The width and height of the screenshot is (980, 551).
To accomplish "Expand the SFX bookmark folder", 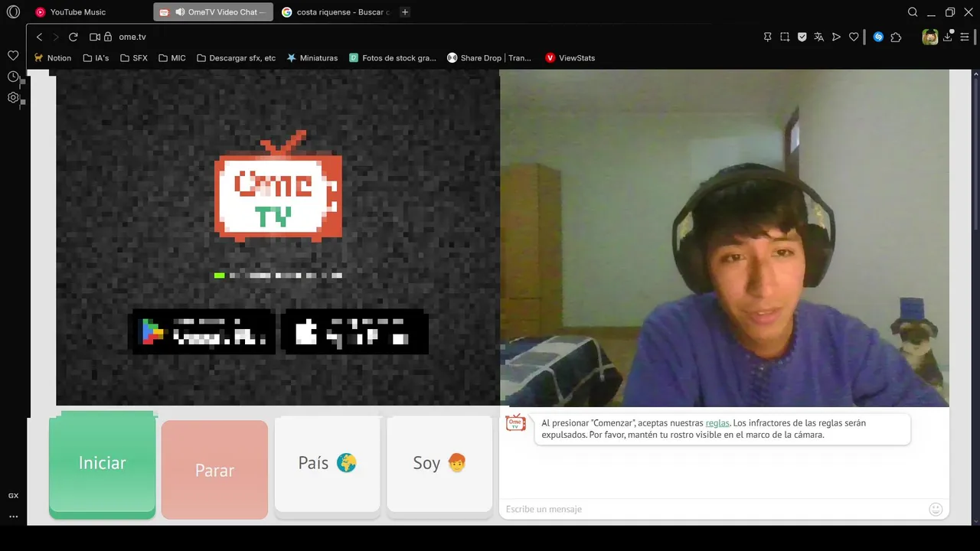I will [133, 58].
